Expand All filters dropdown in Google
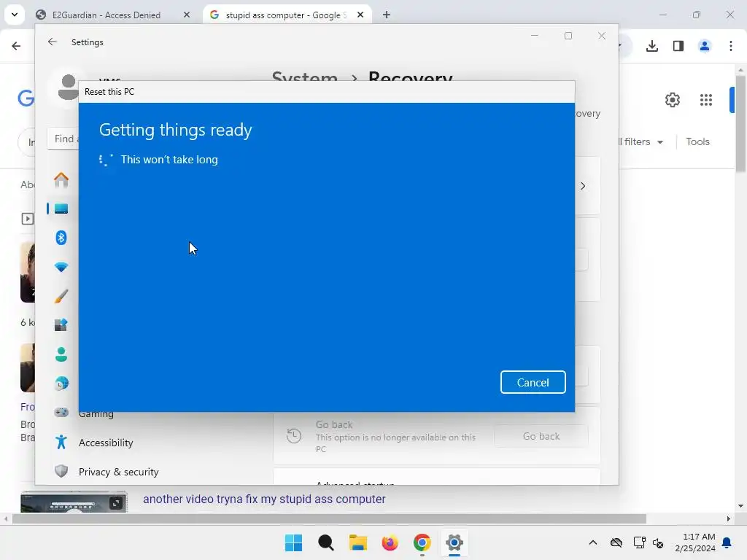747x560 pixels. pos(640,141)
